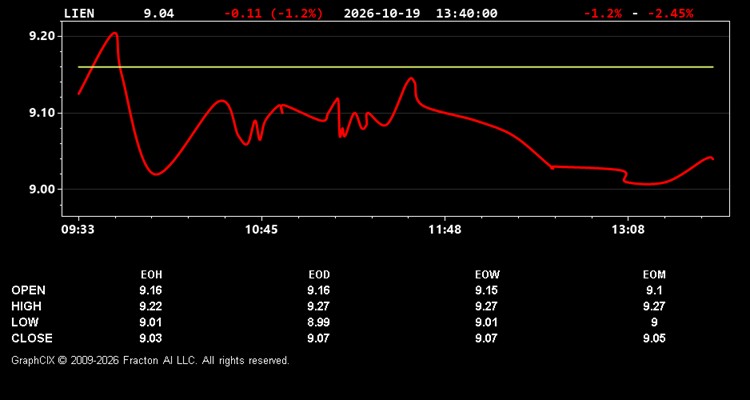This screenshot has height=400, width=750.
Task: Click the 13:40:00 timestamp
Action: click(466, 13)
